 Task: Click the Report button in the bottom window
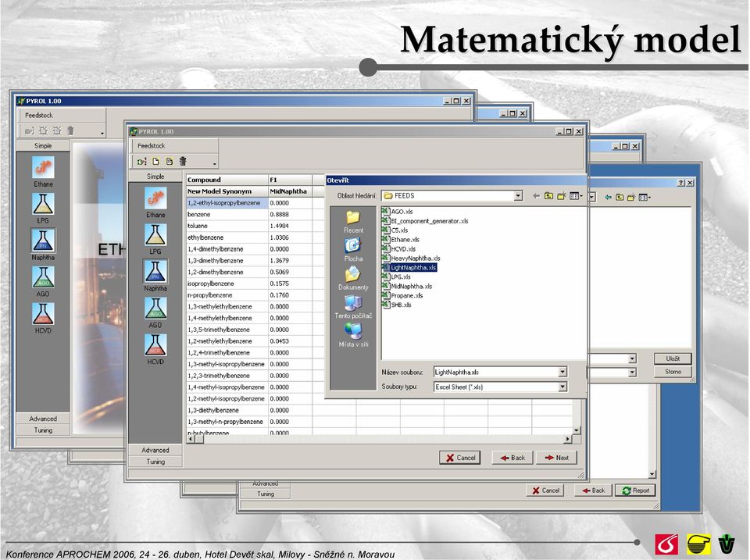pos(636,490)
